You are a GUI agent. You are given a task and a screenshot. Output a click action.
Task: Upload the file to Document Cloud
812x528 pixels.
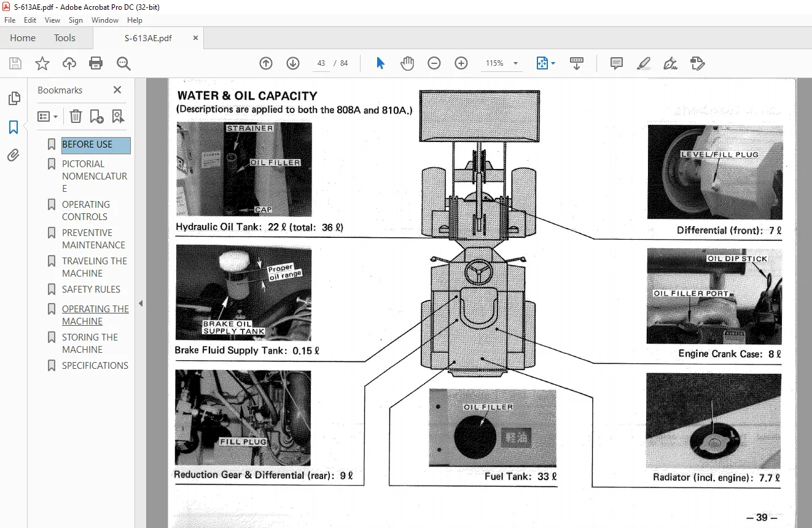(x=69, y=63)
